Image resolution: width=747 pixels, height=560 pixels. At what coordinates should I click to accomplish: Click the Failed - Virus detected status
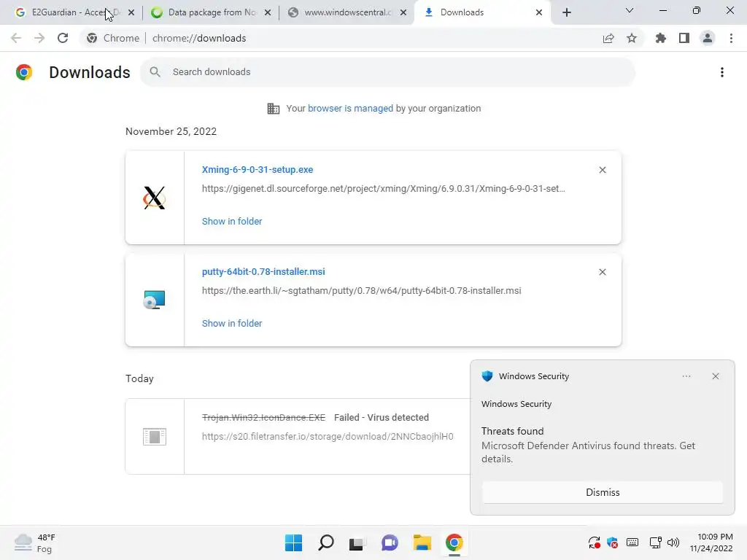click(x=382, y=418)
